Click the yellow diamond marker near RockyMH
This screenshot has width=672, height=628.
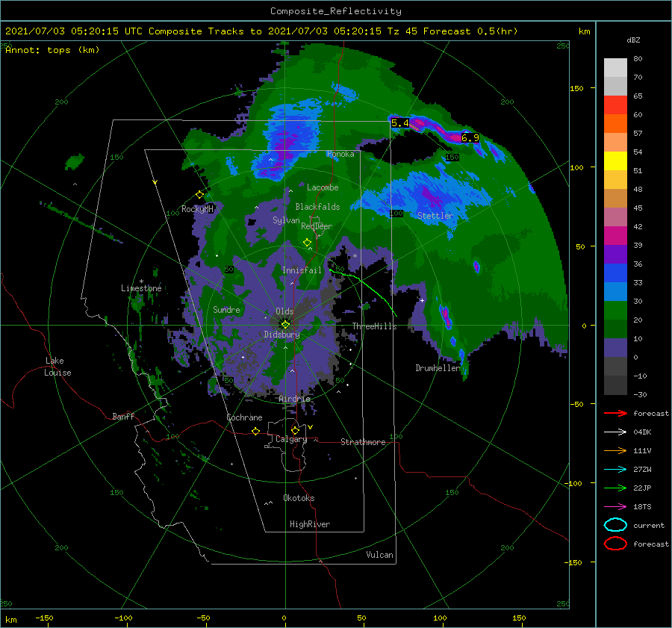(x=199, y=195)
